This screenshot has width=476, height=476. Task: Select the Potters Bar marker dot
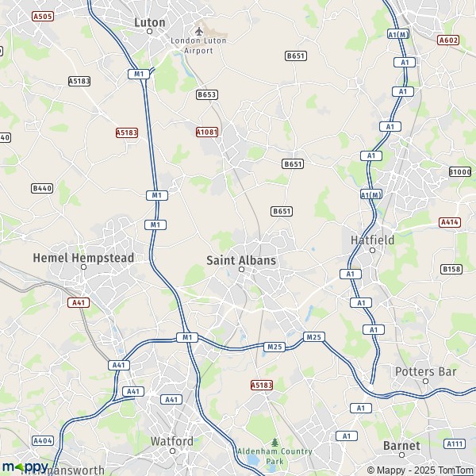(x=425, y=381)
